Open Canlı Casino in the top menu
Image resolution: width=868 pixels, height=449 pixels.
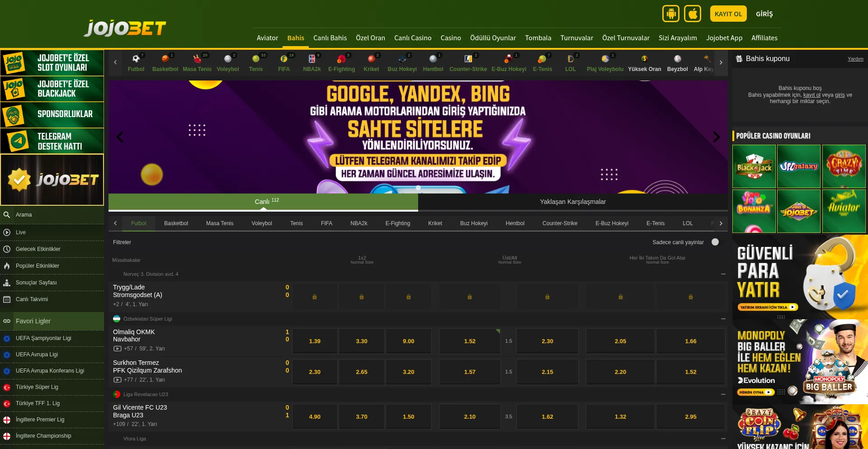pyautogui.click(x=412, y=38)
